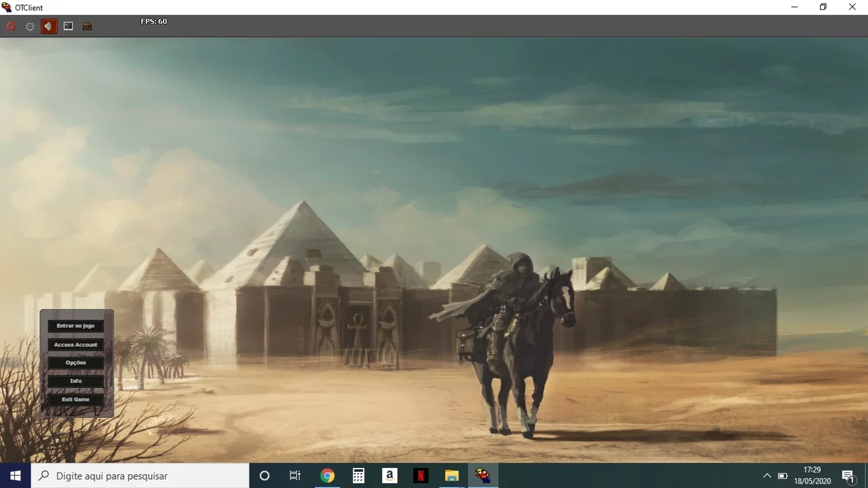Click the FPS: 60 counter
Screen dimensions: 868x488
click(x=154, y=21)
